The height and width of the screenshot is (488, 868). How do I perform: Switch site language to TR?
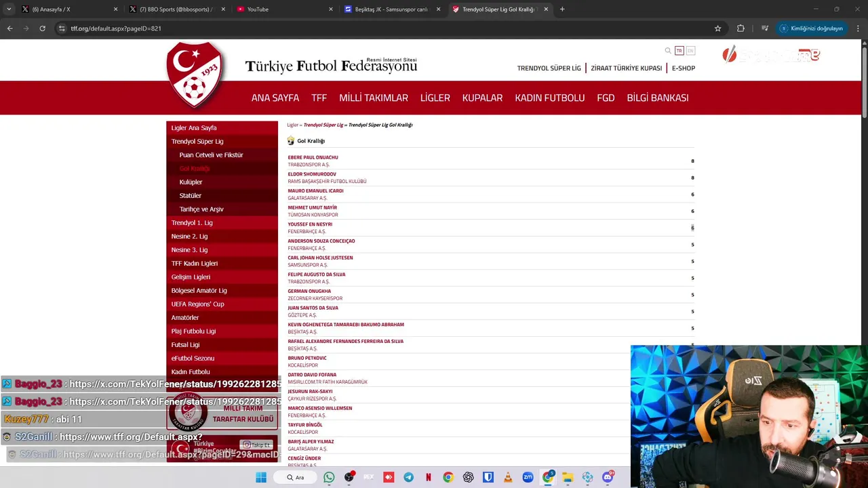pyautogui.click(x=679, y=51)
